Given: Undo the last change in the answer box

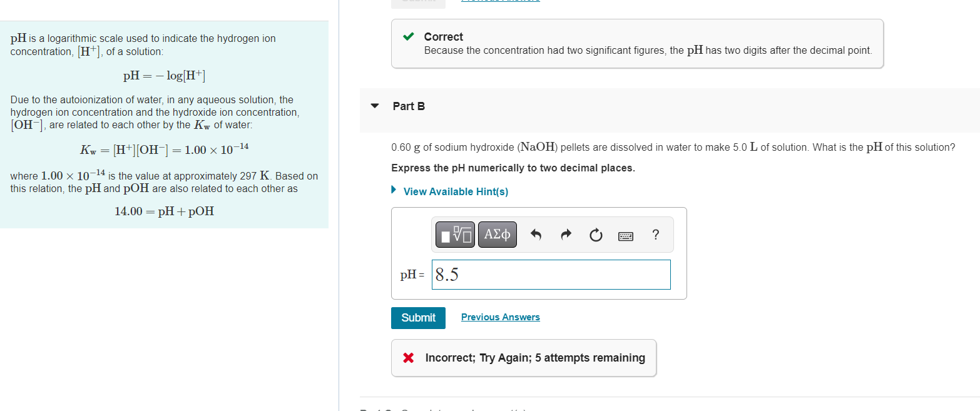Looking at the screenshot, I should (536, 235).
